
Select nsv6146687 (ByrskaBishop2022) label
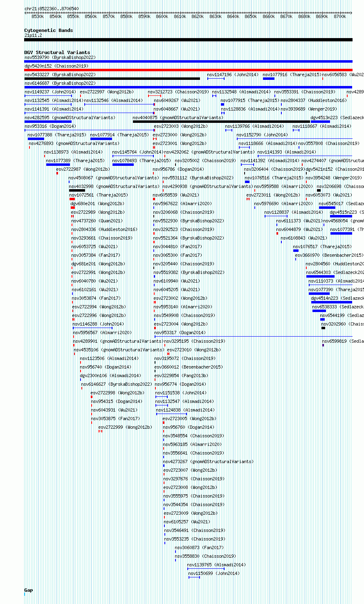tap(60, 83)
